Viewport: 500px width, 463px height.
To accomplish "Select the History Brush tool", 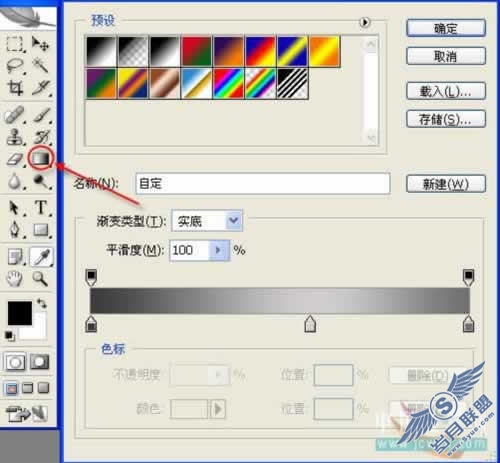I will [41, 137].
